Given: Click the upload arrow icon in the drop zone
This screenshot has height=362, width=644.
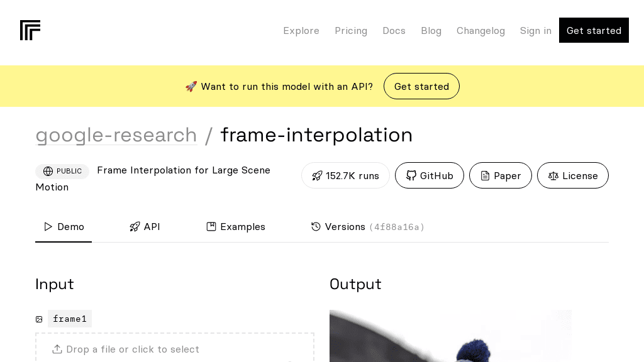Looking at the screenshot, I should tap(57, 349).
